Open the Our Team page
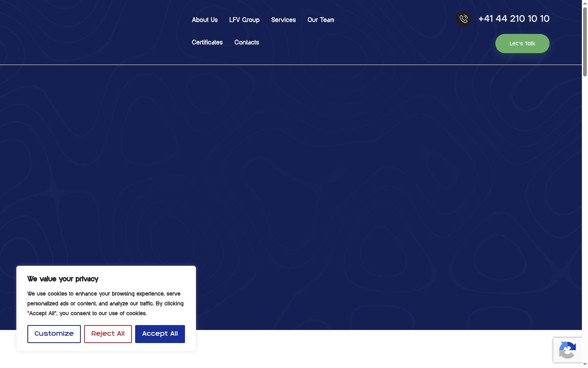This screenshot has width=588, height=368. click(x=321, y=20)
